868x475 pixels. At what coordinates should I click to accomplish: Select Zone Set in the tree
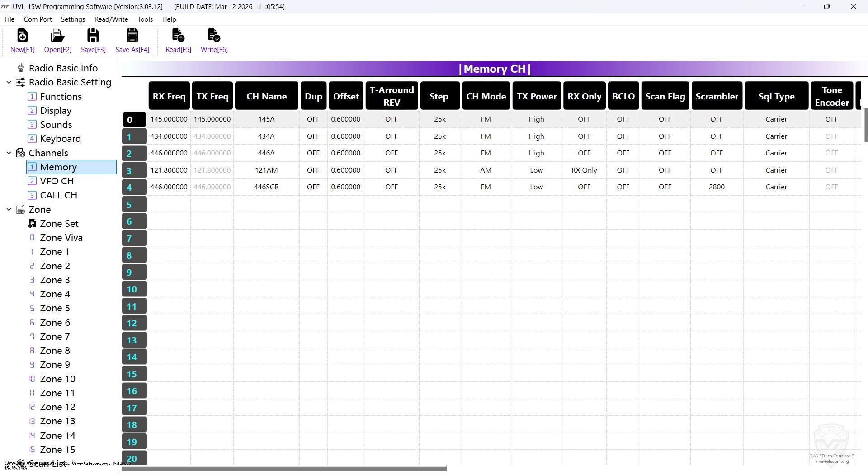tap(59, 224)
